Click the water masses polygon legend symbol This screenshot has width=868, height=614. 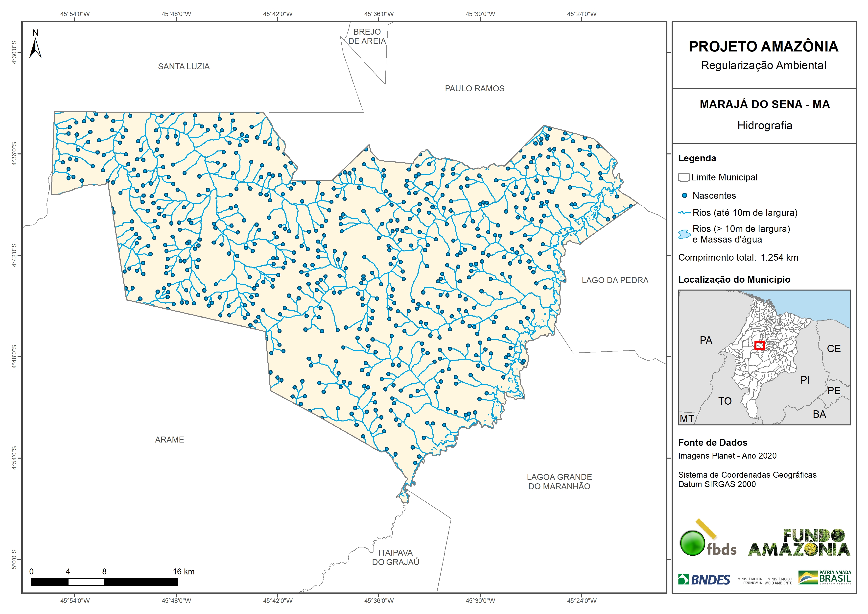[684, 234]
